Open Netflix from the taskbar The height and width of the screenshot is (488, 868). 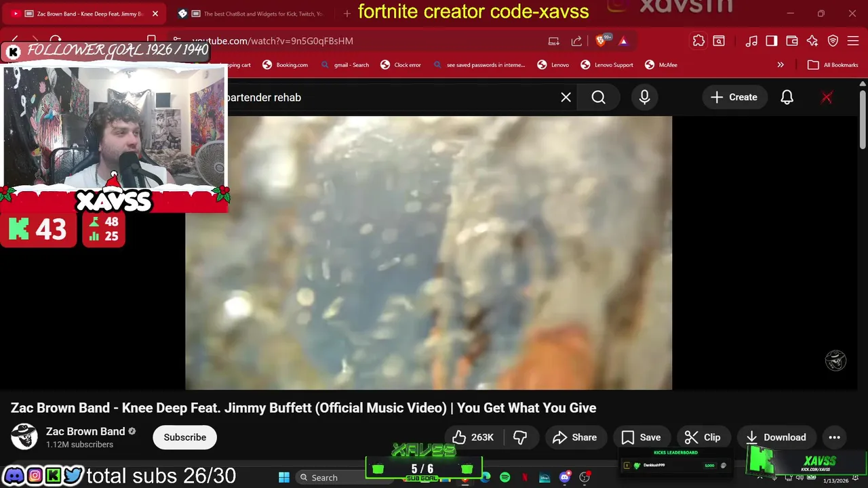click(x=525, y=477)
